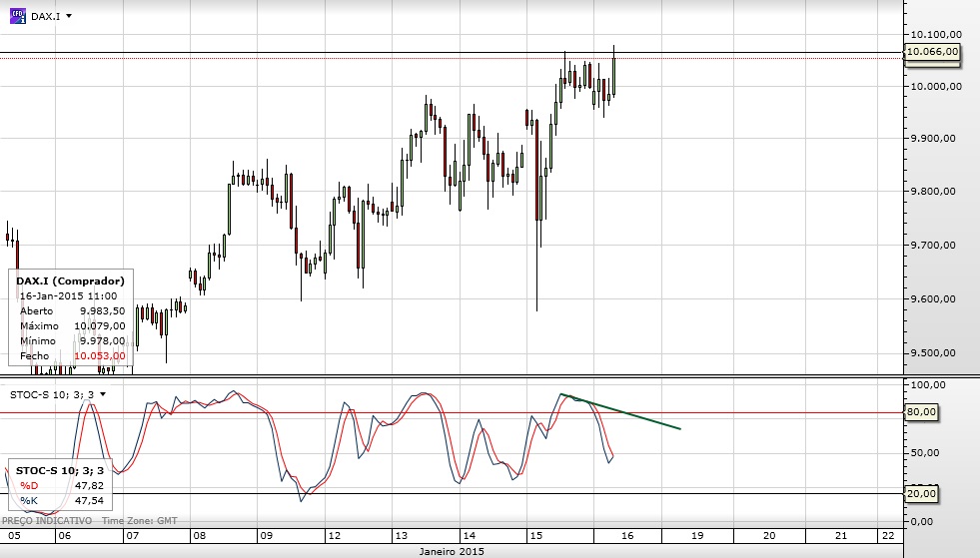Click date 16 on the time axis
The image size is (980, 558).
click(627, 535)
